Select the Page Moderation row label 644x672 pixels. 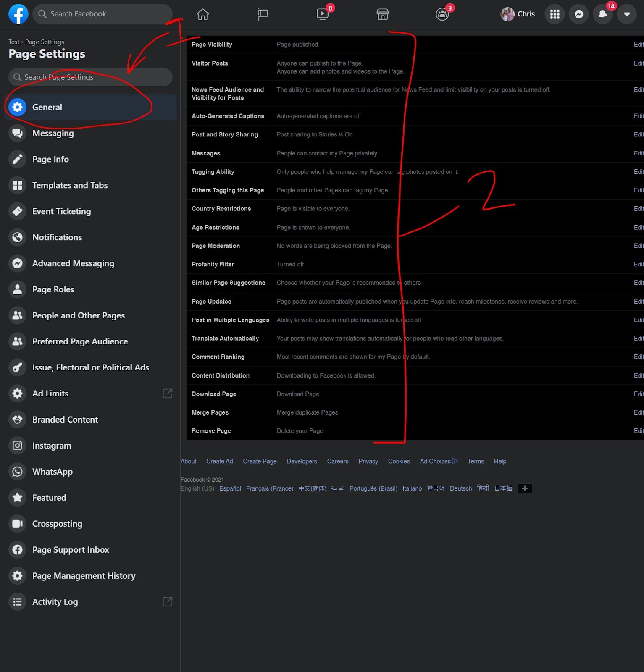pos(216,246)
